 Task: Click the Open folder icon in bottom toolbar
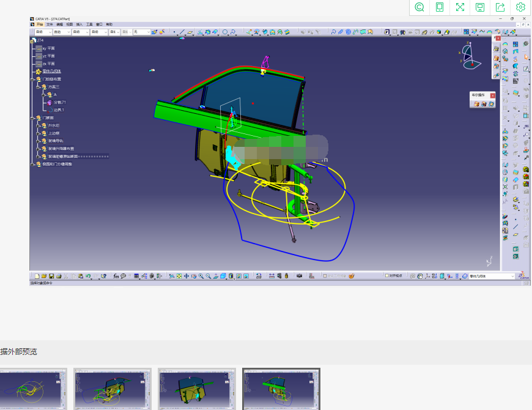[44, 276]
